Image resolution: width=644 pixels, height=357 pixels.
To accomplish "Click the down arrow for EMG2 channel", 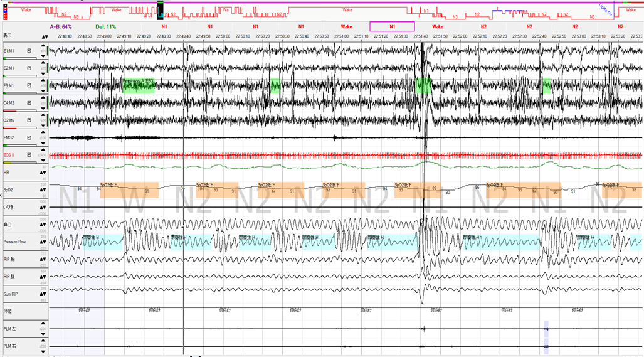I will coord(43,143).
